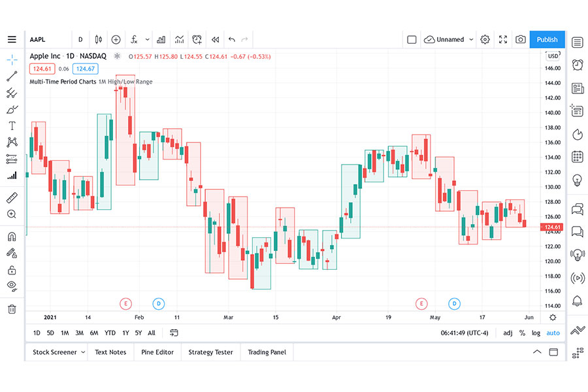Toggle lock all drawing tools
The height and width of the screenshot is (392, 588).
(12, 270)
